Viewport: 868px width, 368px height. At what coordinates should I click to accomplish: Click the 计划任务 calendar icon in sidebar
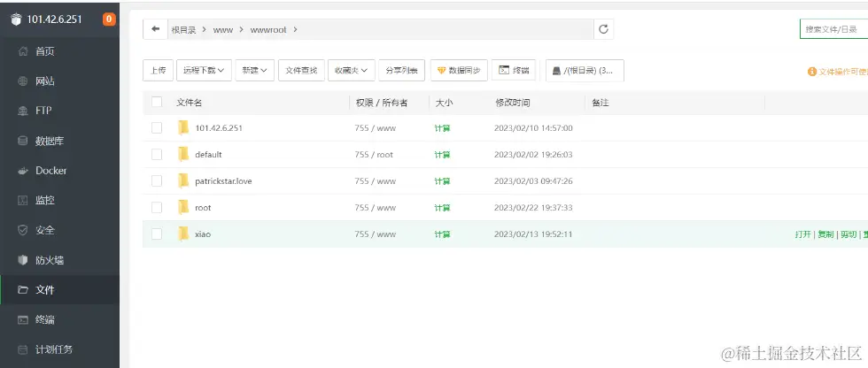click(x=23, y=349)
